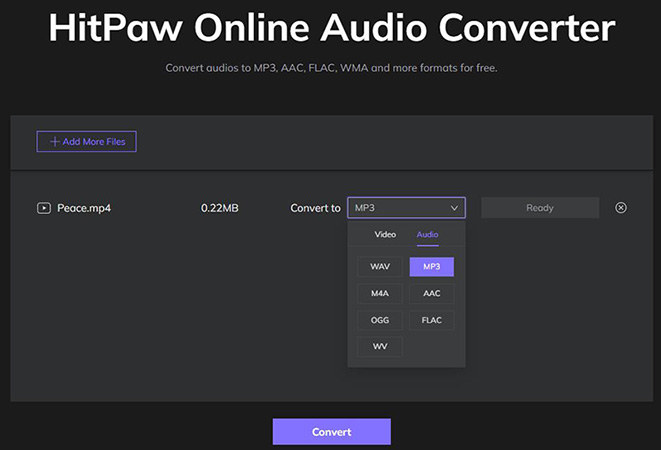Click the HitPaw Online Audio Converter heading
Screen dimensions: 661x450
332,28
